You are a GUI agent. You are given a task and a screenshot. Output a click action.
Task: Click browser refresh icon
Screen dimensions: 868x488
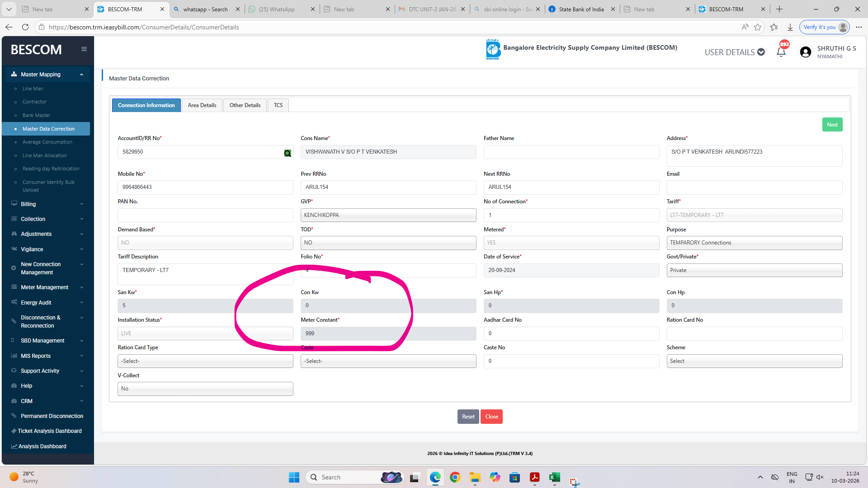pyautogui.click(x=25, y=27)
